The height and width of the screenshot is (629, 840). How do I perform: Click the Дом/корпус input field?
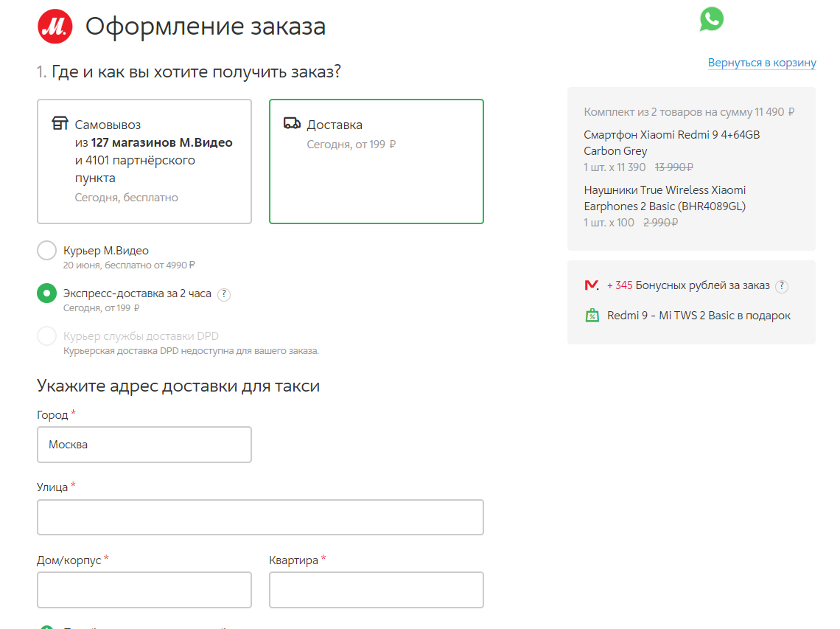144,589
